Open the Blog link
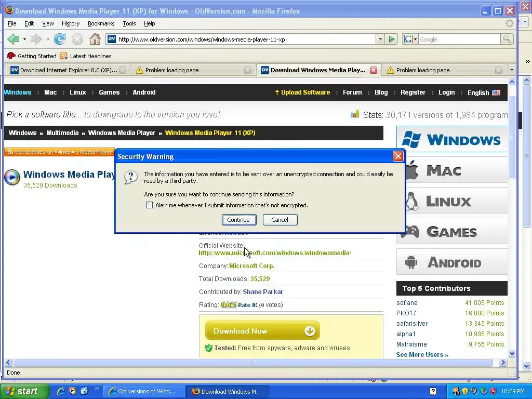532x399 pixels. (381, 92)
